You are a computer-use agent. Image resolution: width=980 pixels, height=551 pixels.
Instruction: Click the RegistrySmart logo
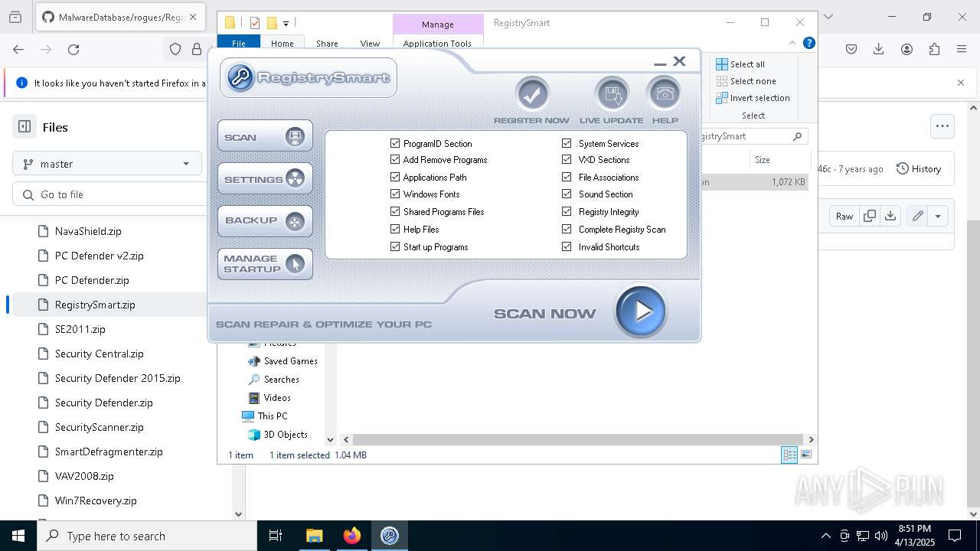coord(309,77)
